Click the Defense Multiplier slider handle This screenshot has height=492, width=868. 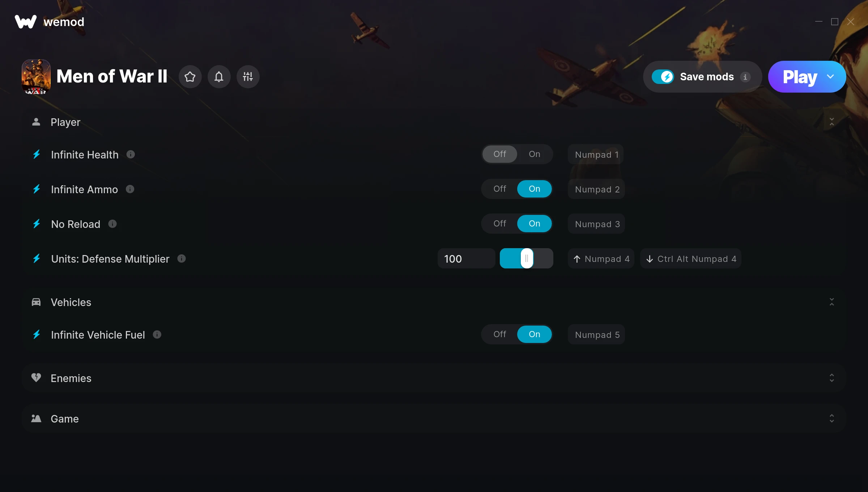pyautogui.click(x=527, y=258)
